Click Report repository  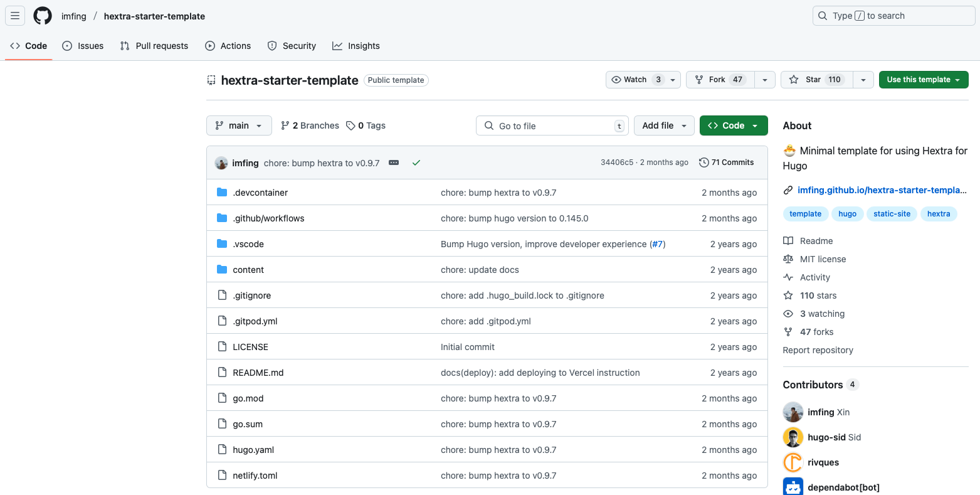click(818, 350)
